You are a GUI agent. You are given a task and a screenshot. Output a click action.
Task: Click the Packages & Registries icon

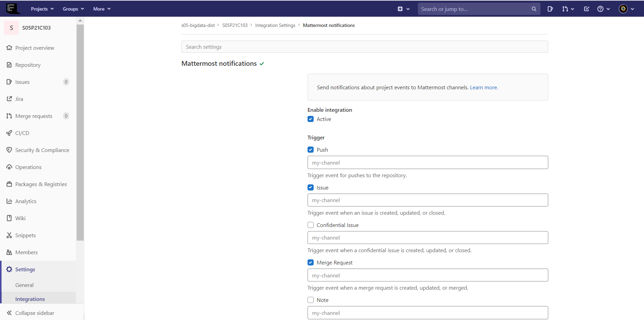[x=9, y=184]
